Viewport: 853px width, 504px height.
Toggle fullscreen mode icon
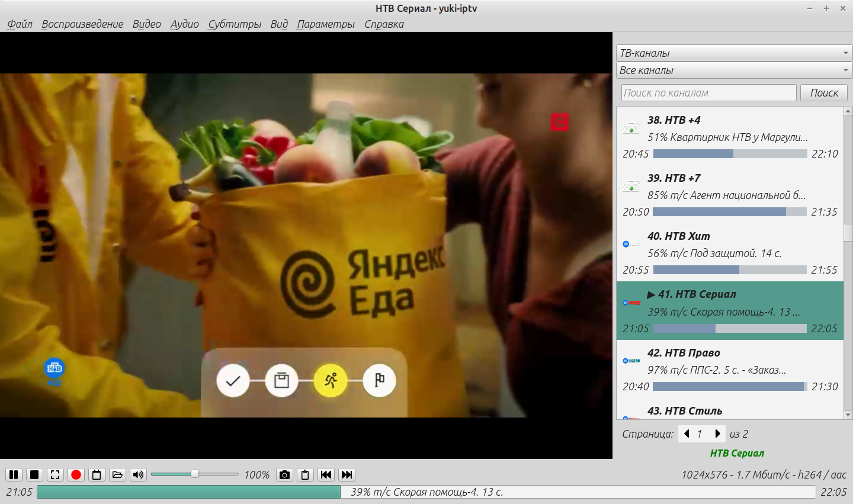(55, 474)
